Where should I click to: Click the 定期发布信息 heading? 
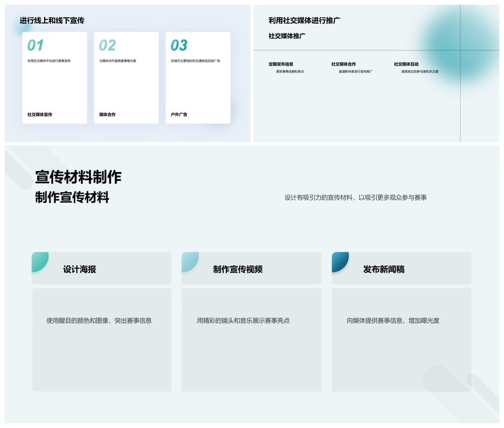pos(281,64)
